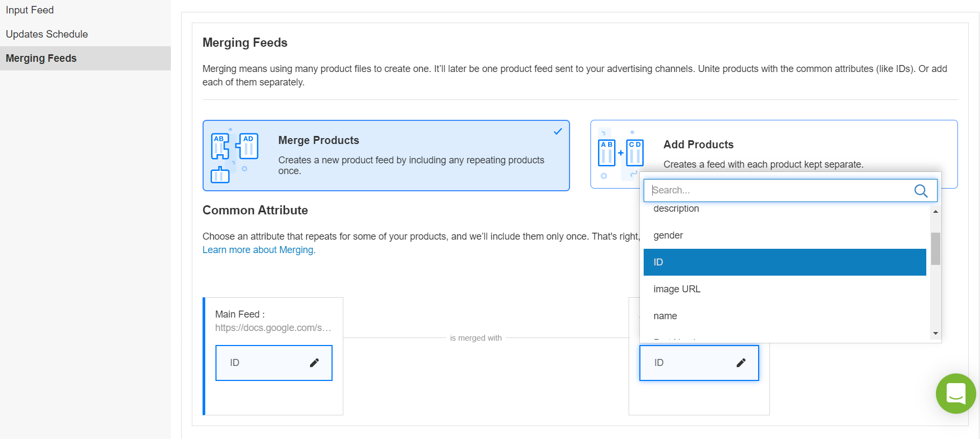Click the blue checkmark on Merge Products
Image resolution: width=980 pixels, height=439 pixels.
coord(558,132)
